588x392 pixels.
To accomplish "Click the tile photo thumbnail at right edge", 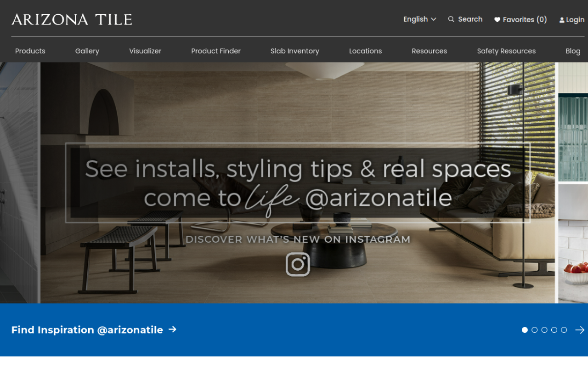I will tap(573, 183).
